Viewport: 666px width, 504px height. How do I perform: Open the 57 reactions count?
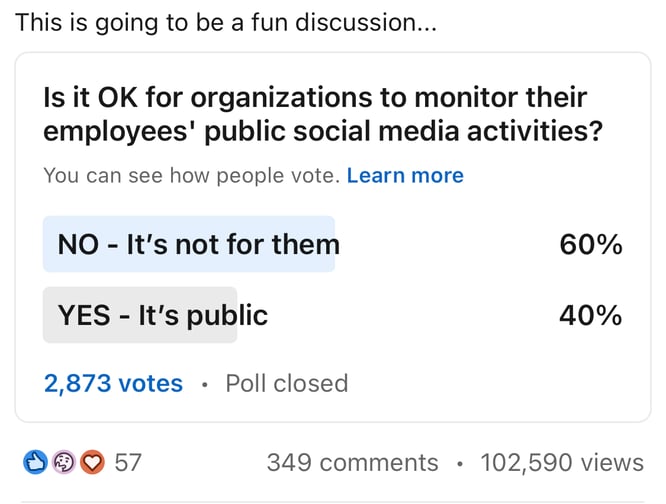128,462
